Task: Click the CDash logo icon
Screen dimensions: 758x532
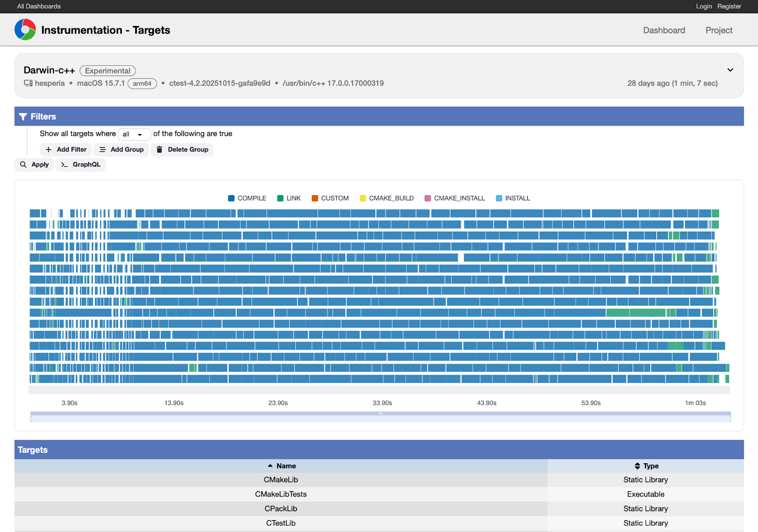Action: coord(25,30)
